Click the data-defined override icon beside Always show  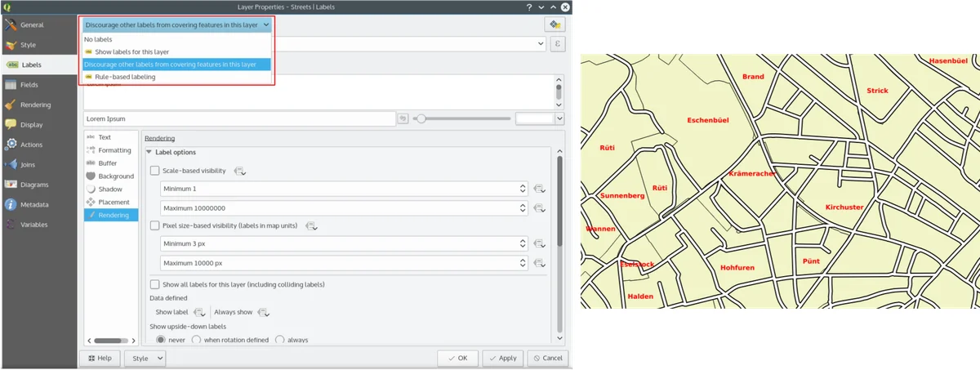(x=263, y=312)
